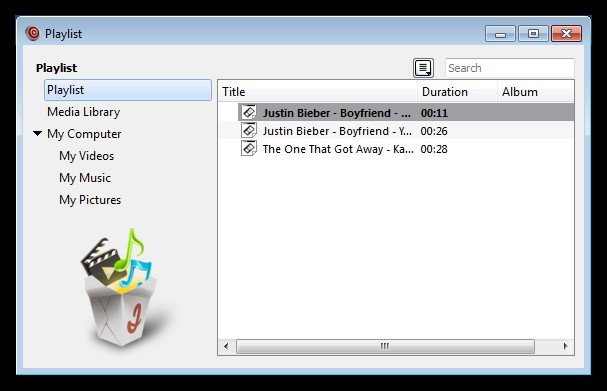The width and height of the screenshot is (607, 391).
Task: Sort by the Album column header
Action: coord(536,92)
